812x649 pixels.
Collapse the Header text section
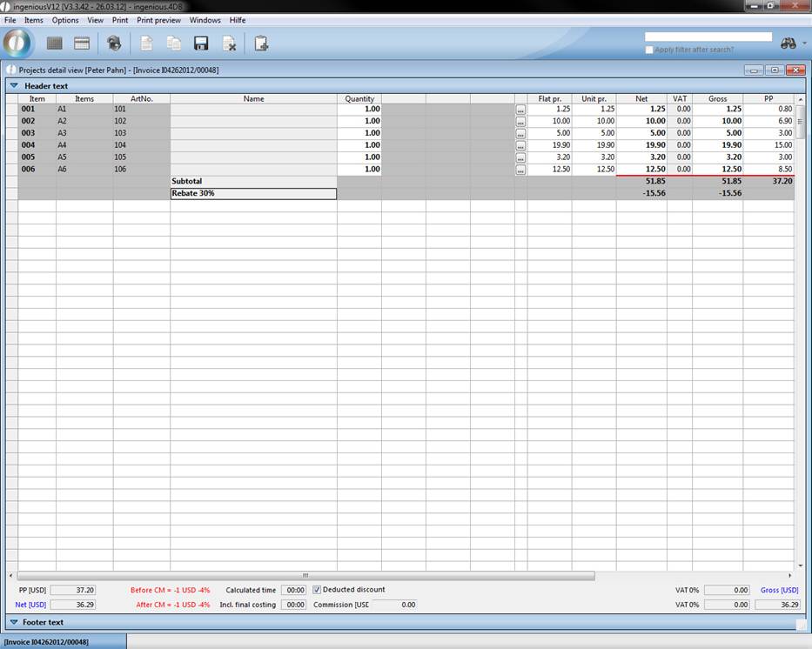pyautogui.click(x=14, y=86)
